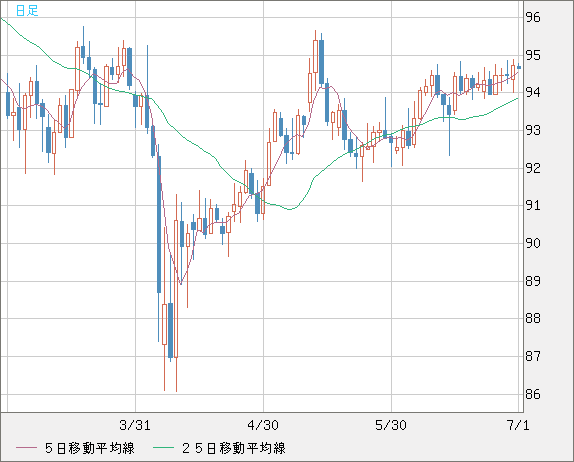Click the 92 price axis label
This screenshot has width=574, height=462.
533,168
